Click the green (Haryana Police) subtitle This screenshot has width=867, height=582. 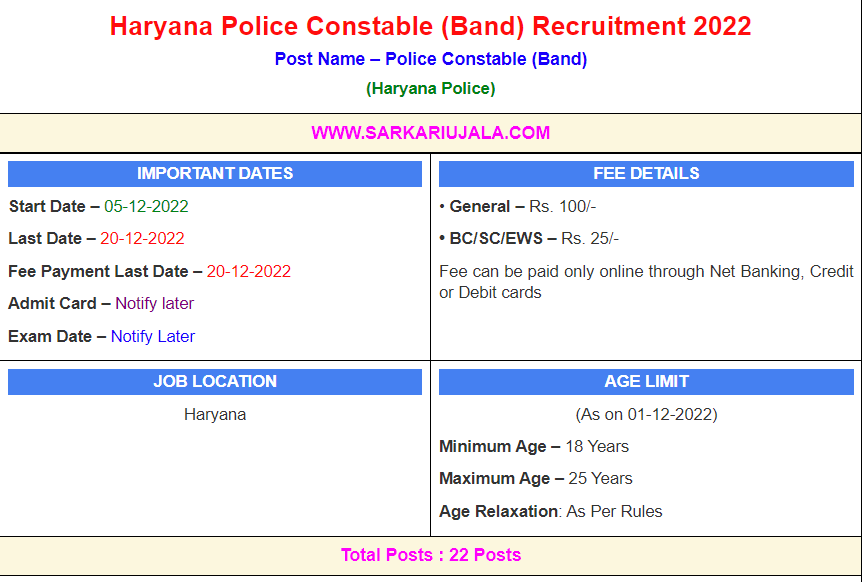coord(430,89)
